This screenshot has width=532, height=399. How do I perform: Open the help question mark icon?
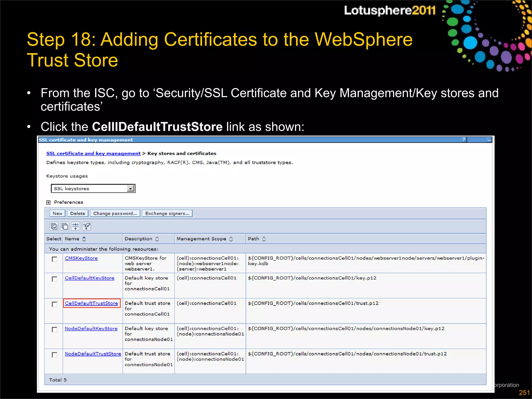tap(464, 140)
